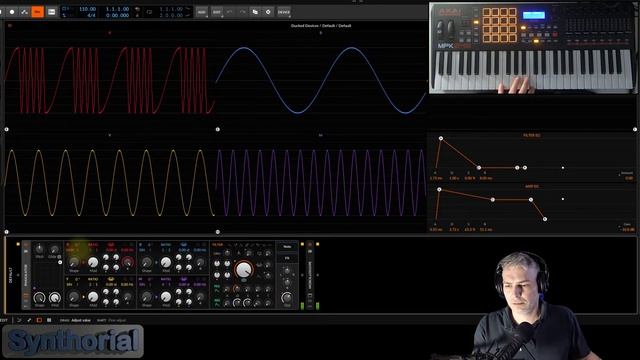
Task: Open the yellow operator waveform chooser icon
Action: click(x=110, y=279)
